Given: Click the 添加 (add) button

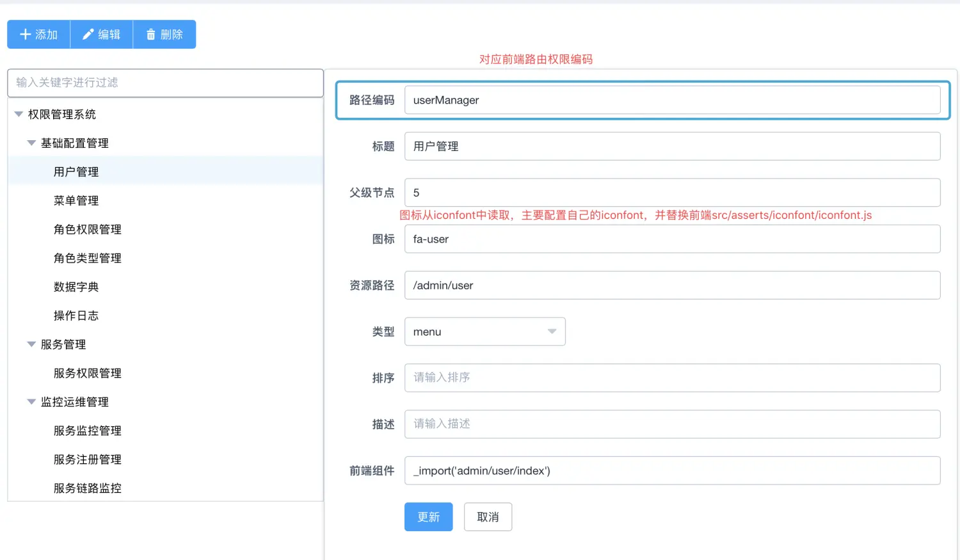Looking at the screenshot, I should point(38,35).
